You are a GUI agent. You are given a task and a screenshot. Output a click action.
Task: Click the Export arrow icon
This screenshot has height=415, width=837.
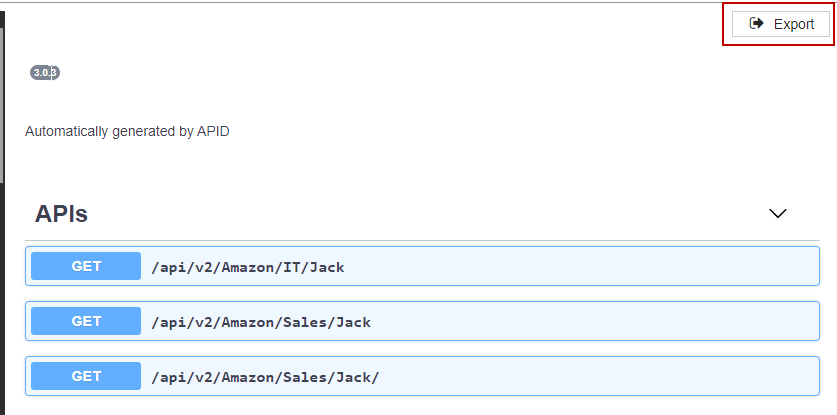pos(757,24)
